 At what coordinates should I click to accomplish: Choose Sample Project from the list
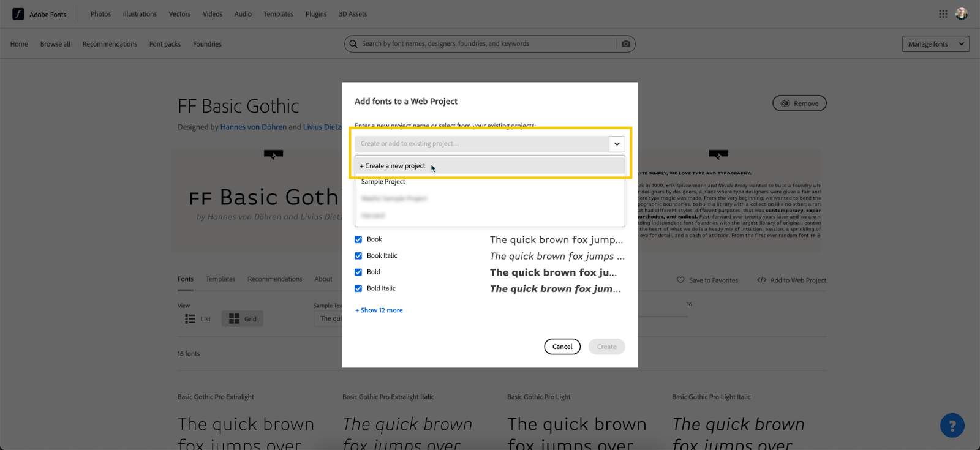383,182
